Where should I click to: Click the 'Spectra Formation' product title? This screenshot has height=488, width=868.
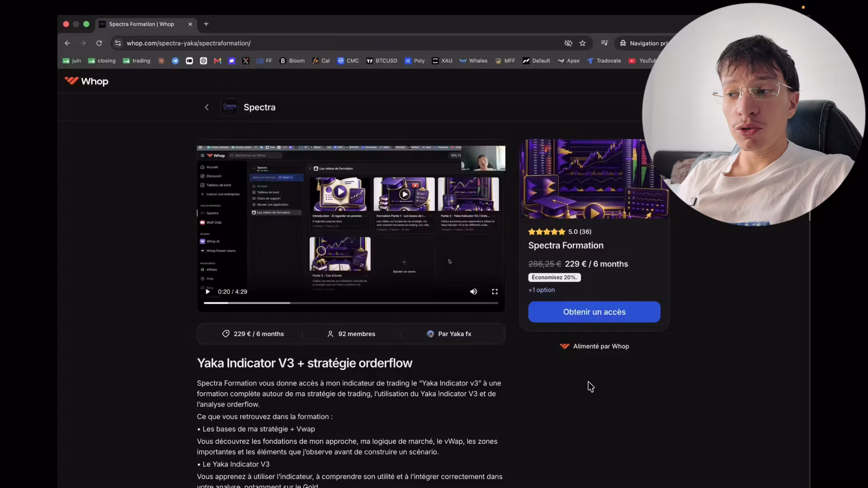coord(566,245)
